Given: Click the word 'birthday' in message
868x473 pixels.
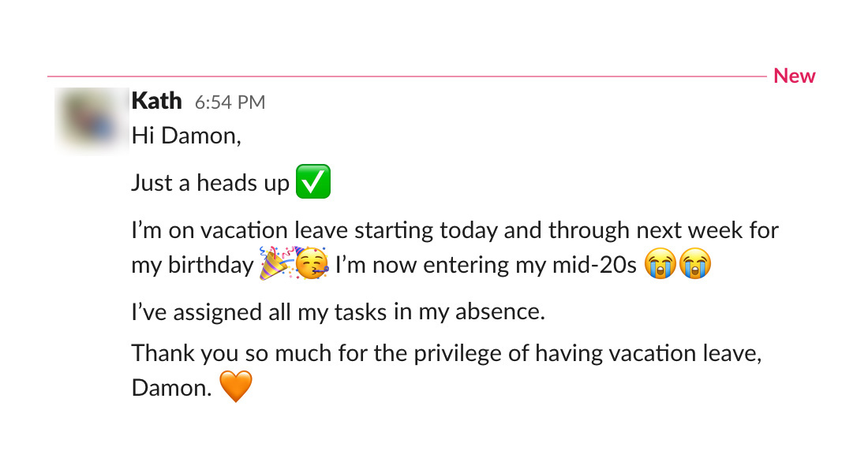Looking at the screenshot, I should [210, 266].
